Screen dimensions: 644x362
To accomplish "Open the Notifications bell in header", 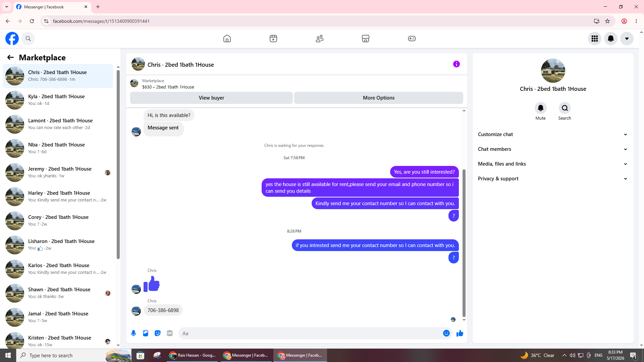I will tap(611, 39).
